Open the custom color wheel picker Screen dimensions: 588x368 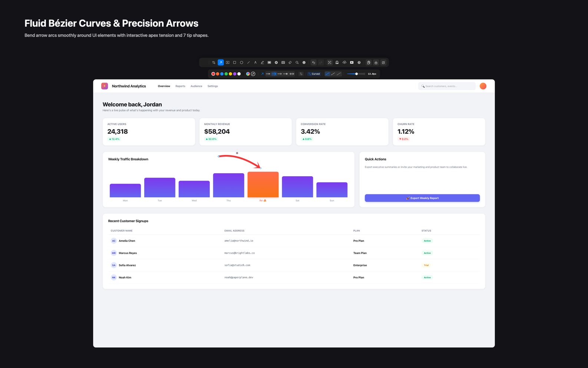click(x=248, y=74)
